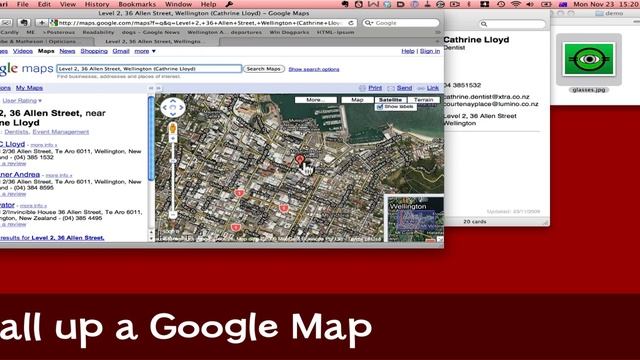Open the battery status menu icon
Screen dimensions: 640x360
[x=546, y=4]
